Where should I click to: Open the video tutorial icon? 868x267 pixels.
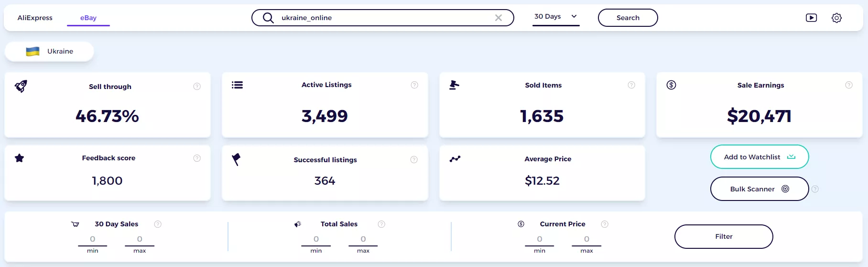coord(811,18)
